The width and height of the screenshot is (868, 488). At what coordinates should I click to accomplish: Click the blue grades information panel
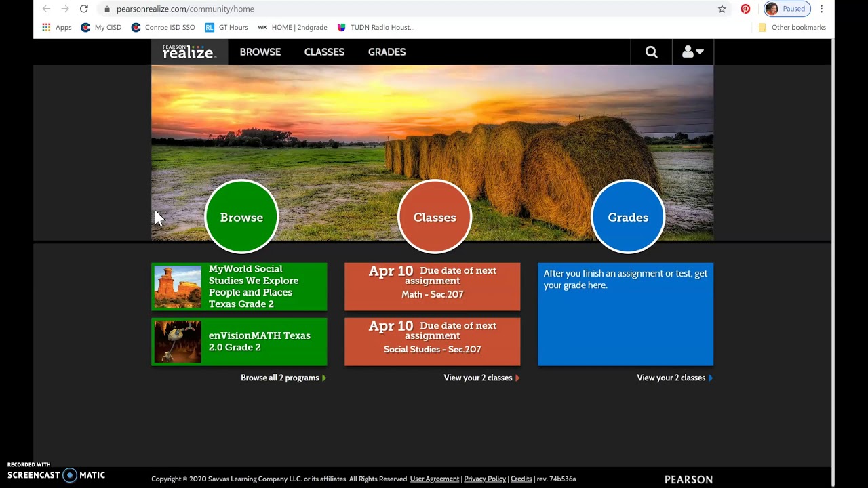tap(625, 314)
